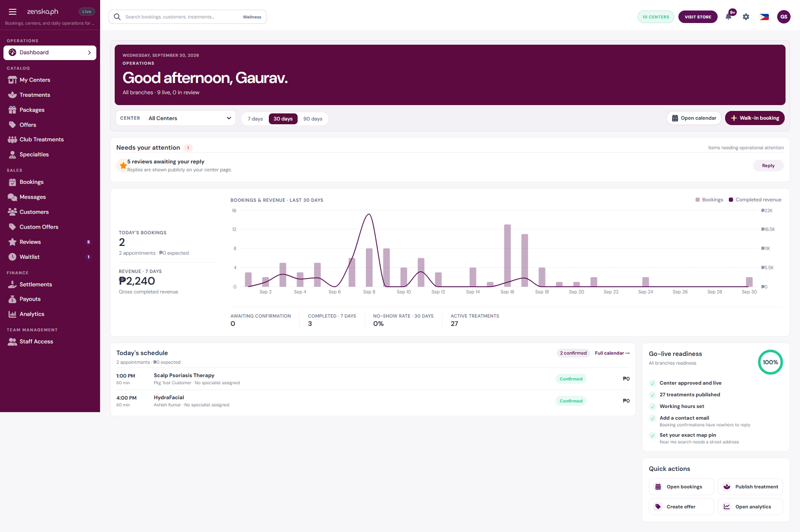Select the 7 days range
The height and width of the screenshot is (532, 800).
[255, 119]
